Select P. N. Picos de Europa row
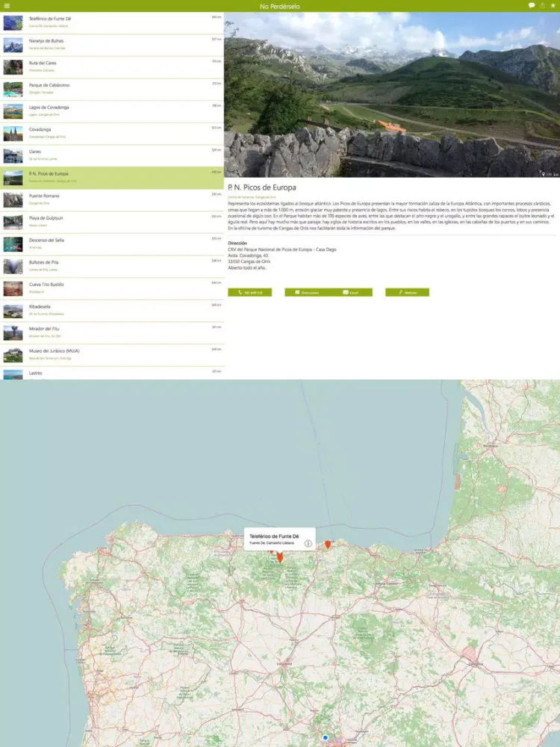The width and height of the screenshot is (560, 747). (112, 178)
